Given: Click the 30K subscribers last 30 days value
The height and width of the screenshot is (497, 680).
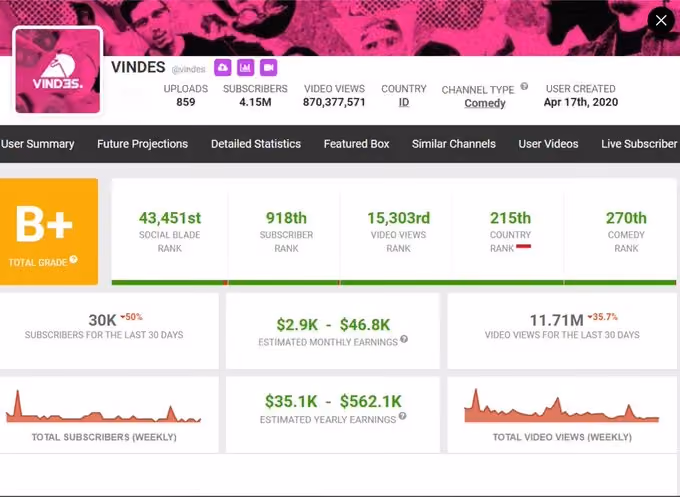Looking at the screenshot, I should [102, 320].
